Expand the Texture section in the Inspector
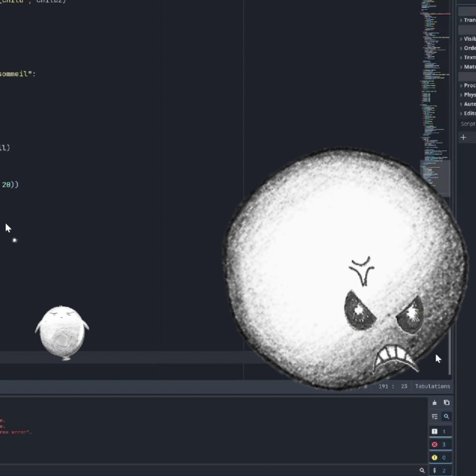Image resolution: width=476 pixels, height=476 pixels. (467, 57)
